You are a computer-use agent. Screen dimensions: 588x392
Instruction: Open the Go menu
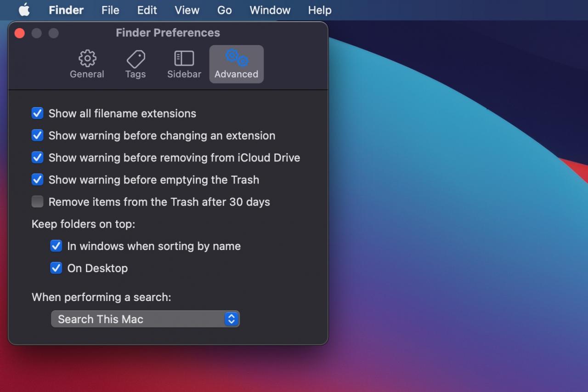pos(224,10)
